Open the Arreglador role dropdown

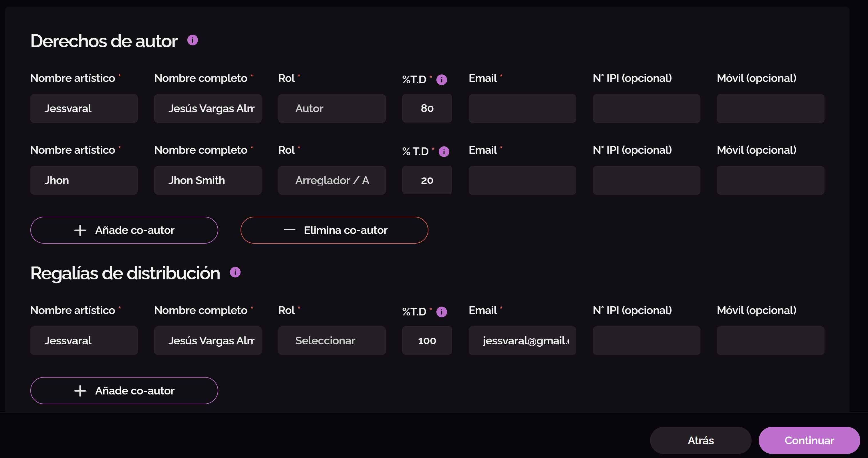pyautogui.click(x=331, y=180)
